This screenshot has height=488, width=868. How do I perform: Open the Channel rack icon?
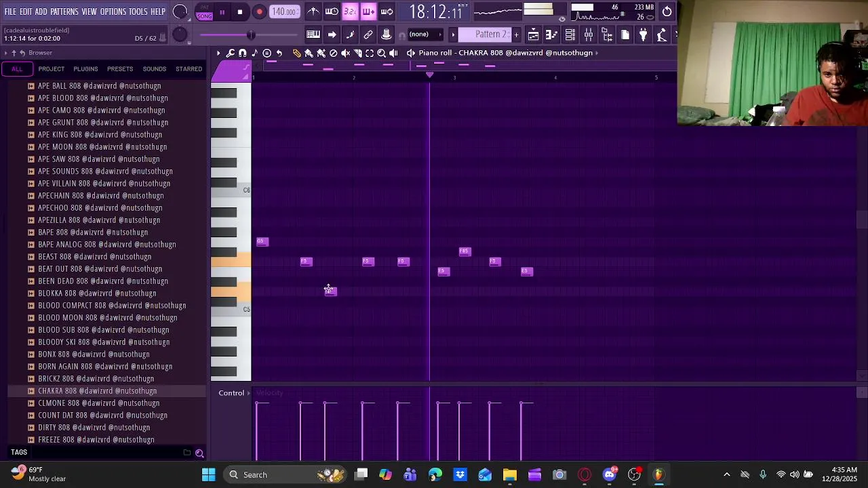[570, 35]
